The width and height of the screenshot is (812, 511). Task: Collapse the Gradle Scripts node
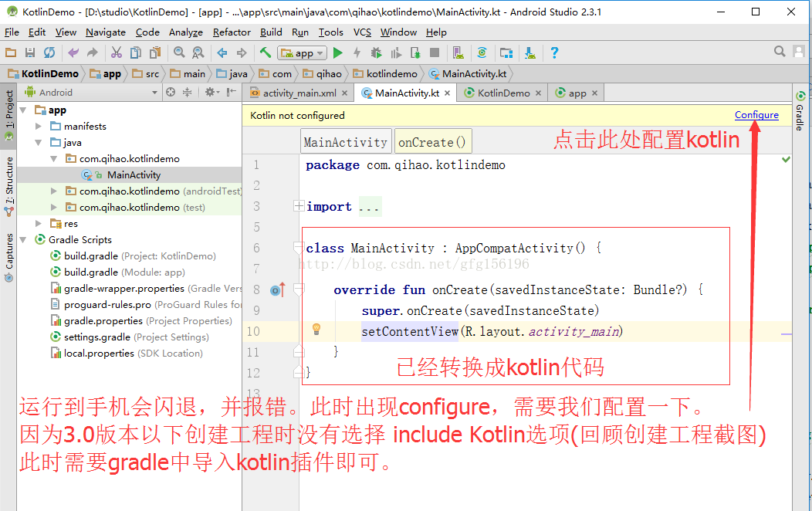point(23,240)
